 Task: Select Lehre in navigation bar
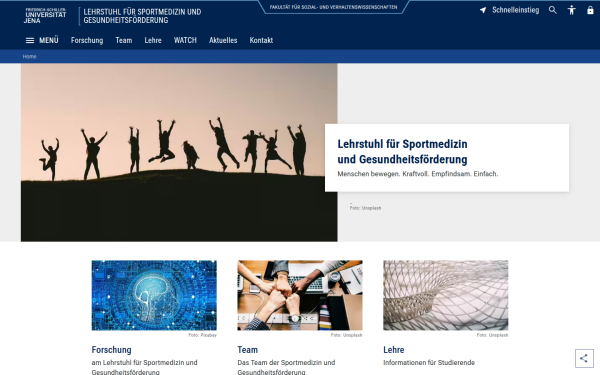[x=153, y=40]
